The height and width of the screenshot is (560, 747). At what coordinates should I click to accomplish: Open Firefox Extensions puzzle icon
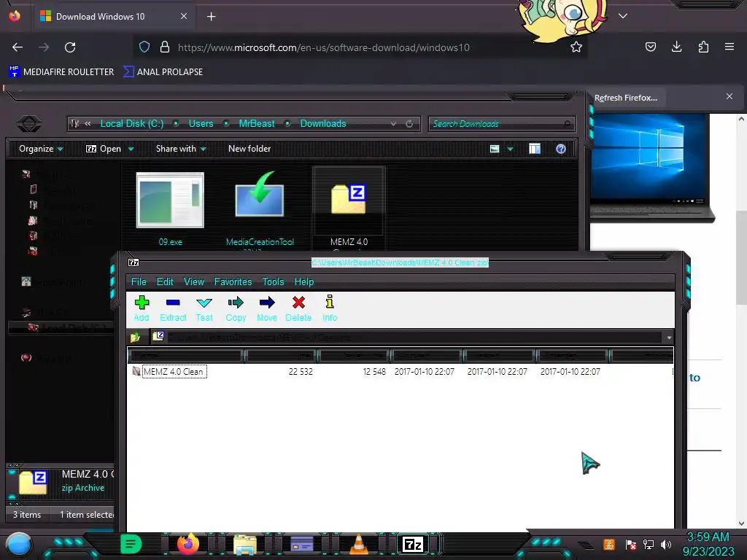coord(703,47)
